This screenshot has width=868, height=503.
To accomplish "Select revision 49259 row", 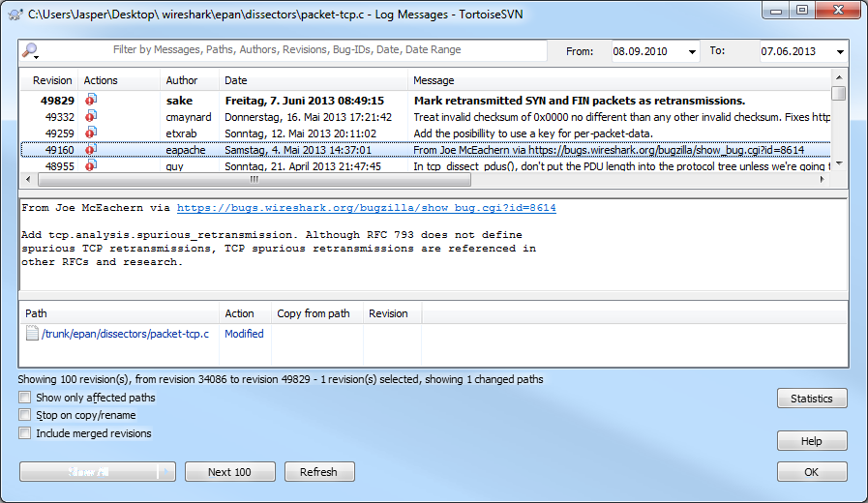I will click(425, 133).
